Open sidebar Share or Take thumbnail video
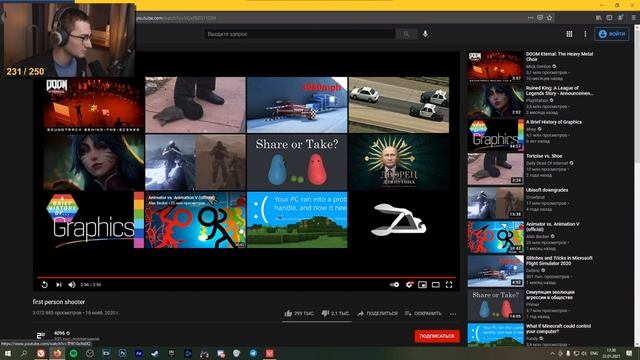 point(496,304)
